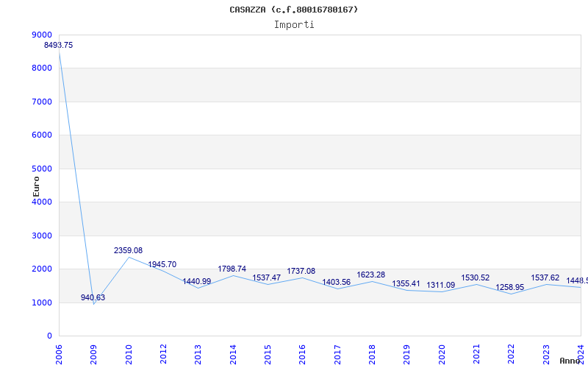This screenshot has width=588, height=368.
Task: Click the 1311.09 data label
Action: pyautogui.click(x=440, y=285)
